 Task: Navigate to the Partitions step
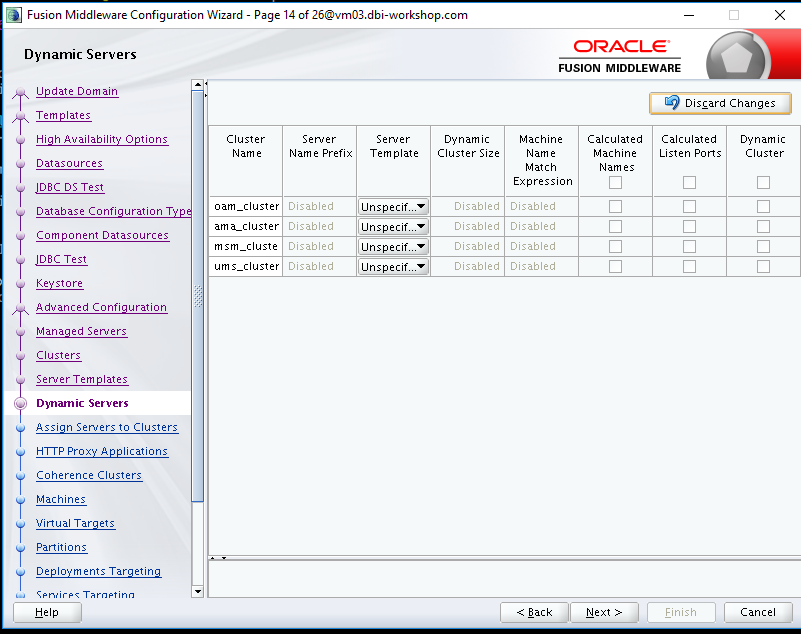62,547
